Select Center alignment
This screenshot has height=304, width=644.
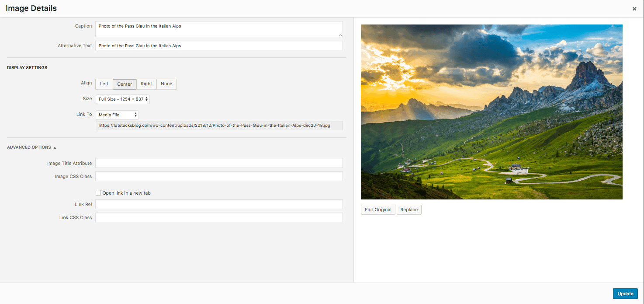pos(125,84)
